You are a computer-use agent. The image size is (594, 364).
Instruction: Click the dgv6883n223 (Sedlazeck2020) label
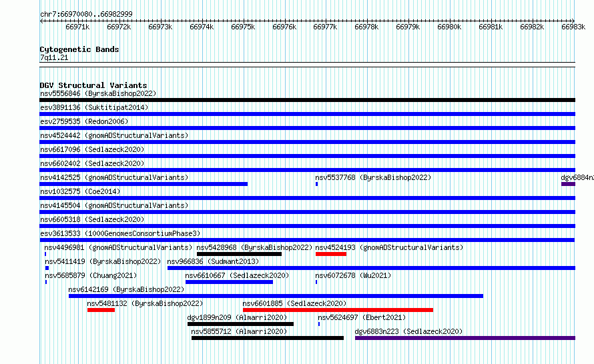click(x=408, y=331)
